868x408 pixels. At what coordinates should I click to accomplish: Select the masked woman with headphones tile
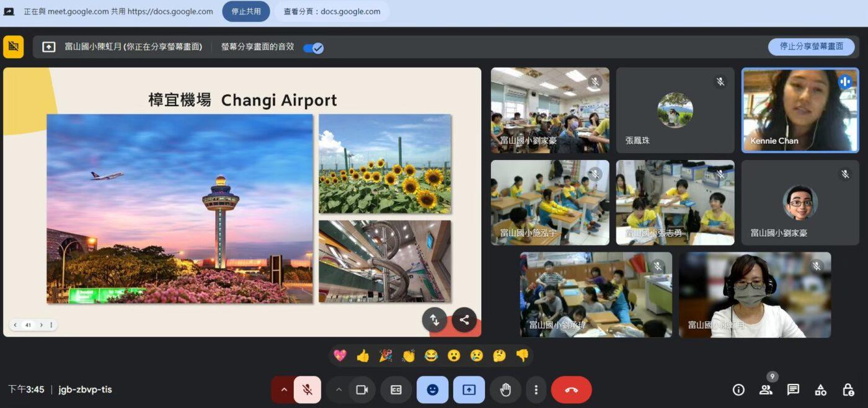coord(755,295)
